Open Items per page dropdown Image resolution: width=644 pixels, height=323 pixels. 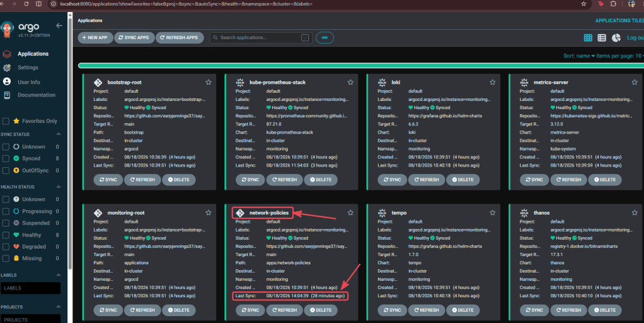620,56
